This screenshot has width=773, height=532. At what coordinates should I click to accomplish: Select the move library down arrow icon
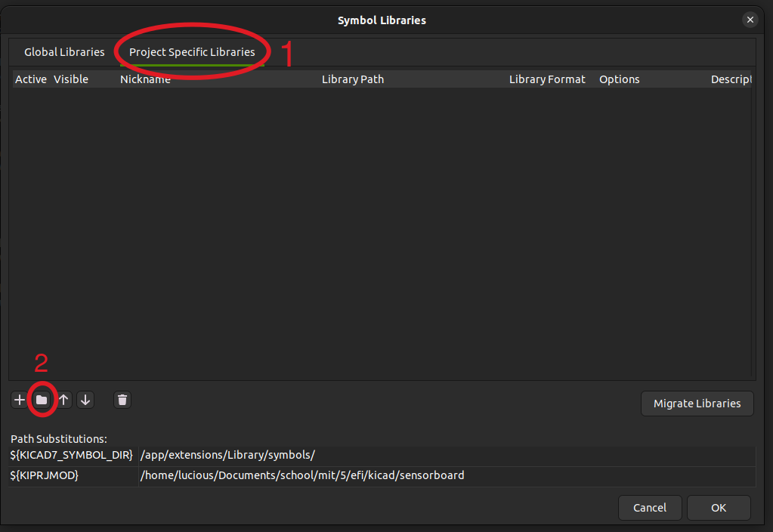point(85,399)
